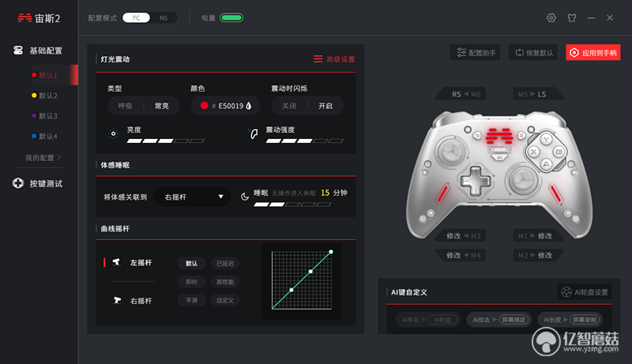Click the shirt-shaped skin icon
Screen dimensions: 632x364
[571, 17]
